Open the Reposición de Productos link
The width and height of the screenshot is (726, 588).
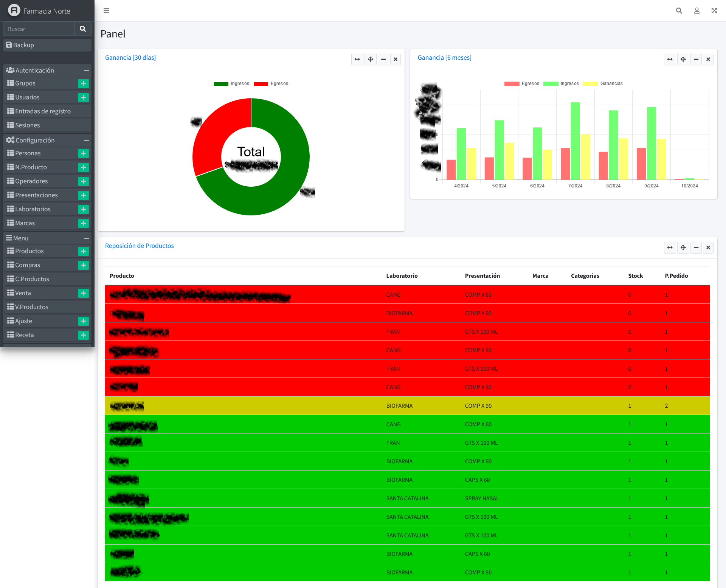pos(139,246)
